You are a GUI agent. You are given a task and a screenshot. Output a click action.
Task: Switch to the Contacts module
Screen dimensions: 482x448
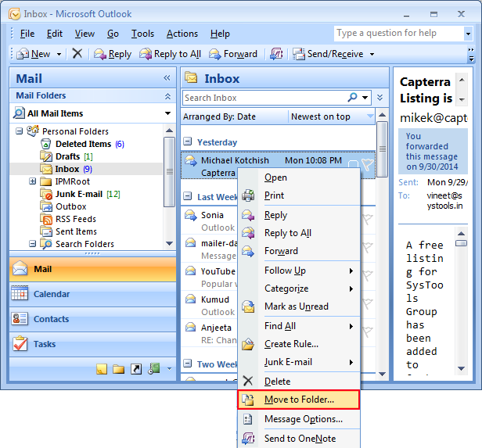click(92, 319)
